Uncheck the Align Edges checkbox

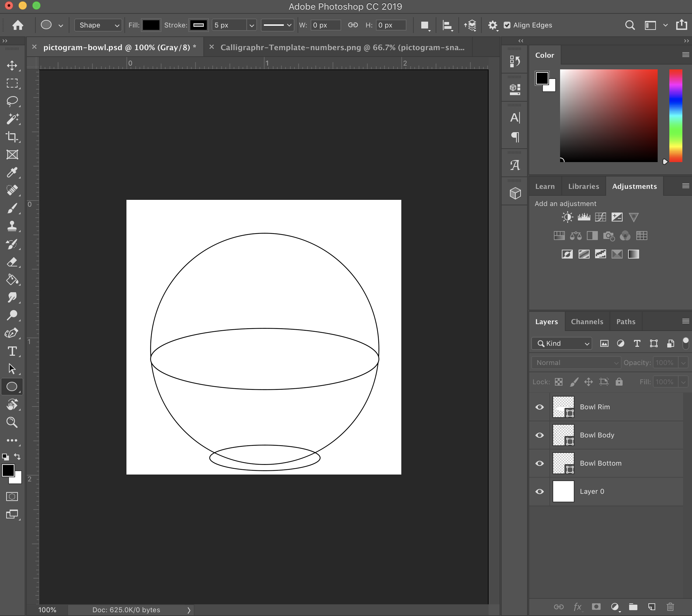507,25
